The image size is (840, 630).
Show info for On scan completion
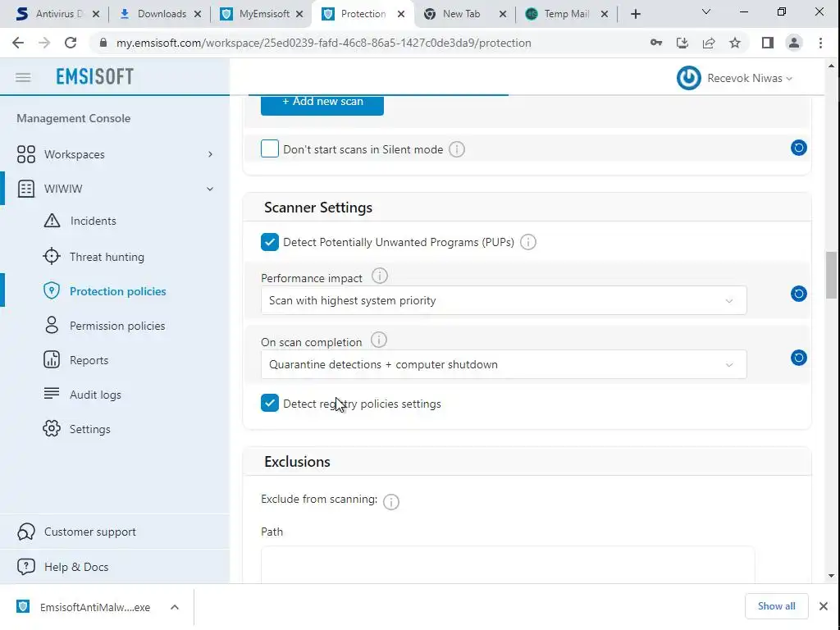point(379,340)
